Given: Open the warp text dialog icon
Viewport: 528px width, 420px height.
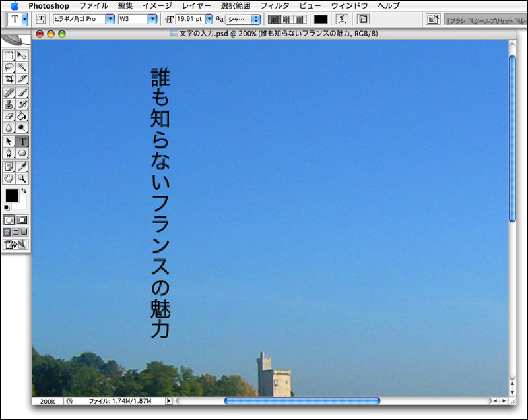Looking at the screenshot, I should click(x=342, y=19).
